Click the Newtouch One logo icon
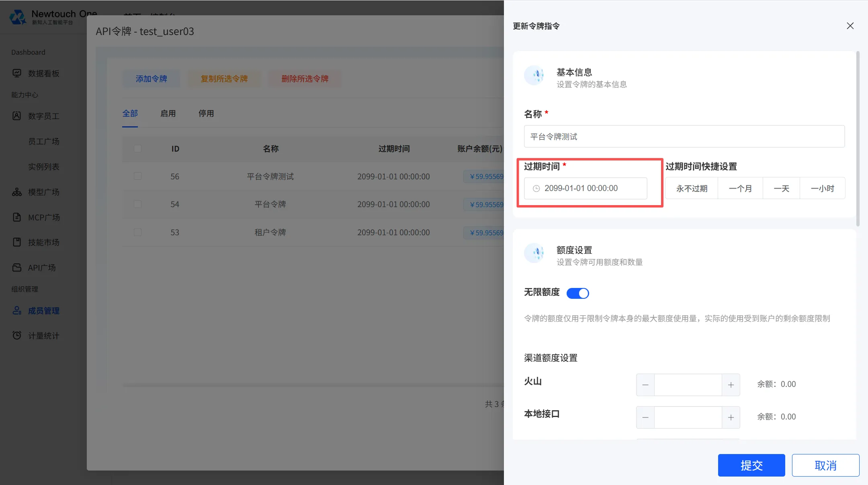The height and width of the screenshot is (485, 868). [x=18, y=17]
